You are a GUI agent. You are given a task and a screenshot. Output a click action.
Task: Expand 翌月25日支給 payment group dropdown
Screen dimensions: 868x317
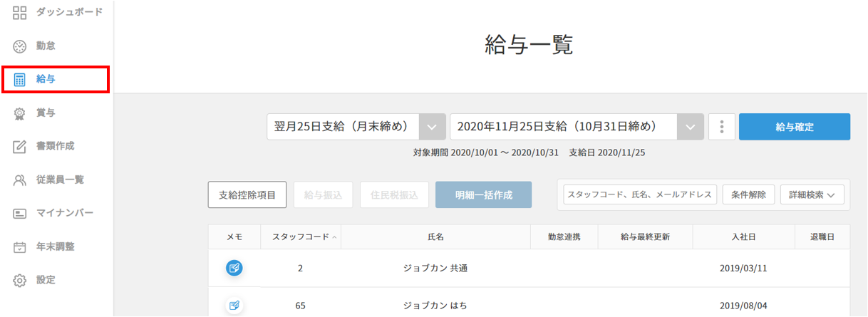pyautogui.click(x=431, y=127)
